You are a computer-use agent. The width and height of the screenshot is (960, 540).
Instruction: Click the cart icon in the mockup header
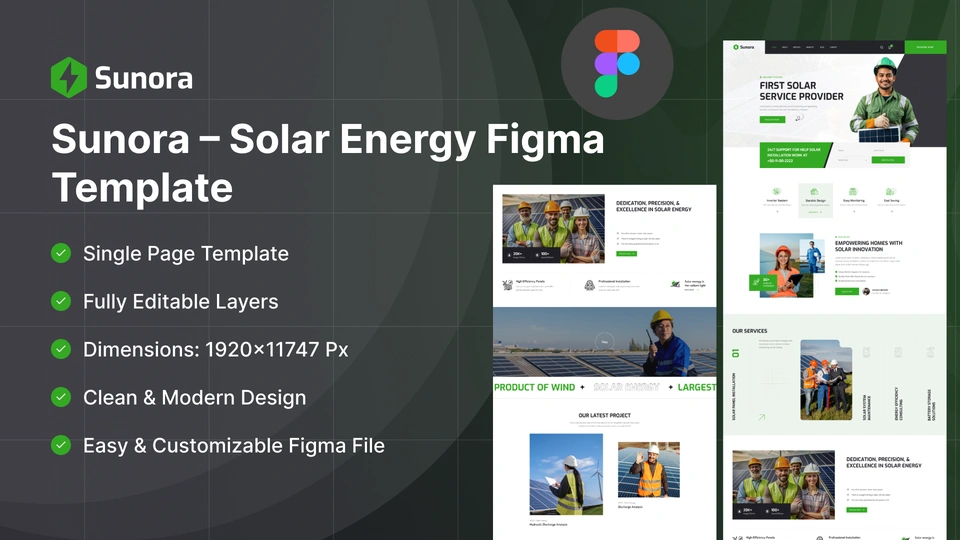tap(890, 47)
